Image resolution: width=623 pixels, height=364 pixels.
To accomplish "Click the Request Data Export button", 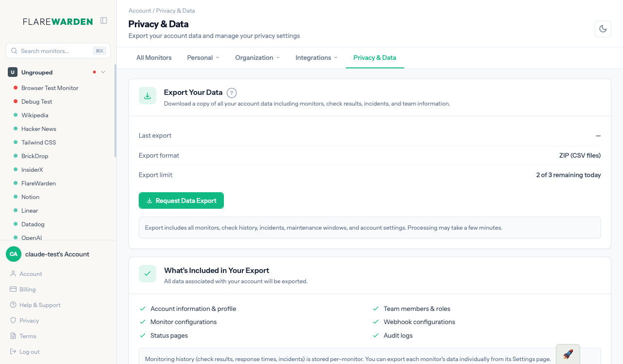I will pyautogui.click(x=181, y=200).
